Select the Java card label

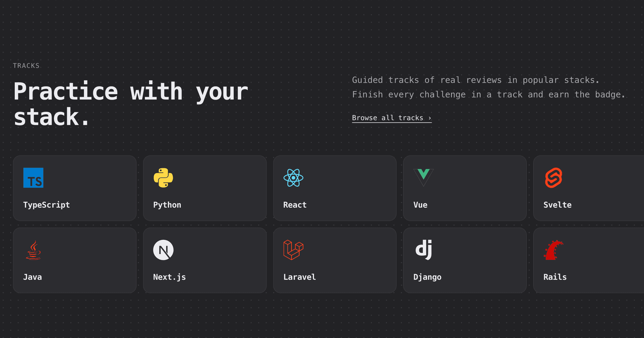[33, 277]
